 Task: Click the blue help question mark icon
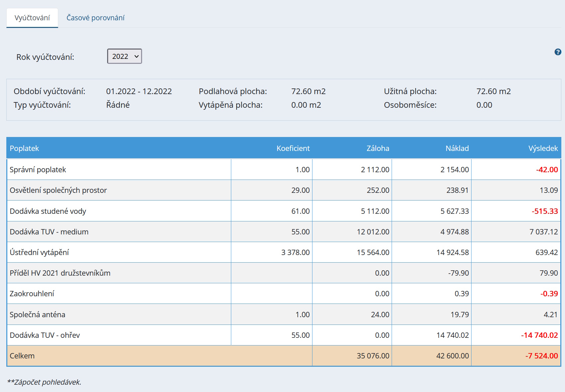click(558, 52)
